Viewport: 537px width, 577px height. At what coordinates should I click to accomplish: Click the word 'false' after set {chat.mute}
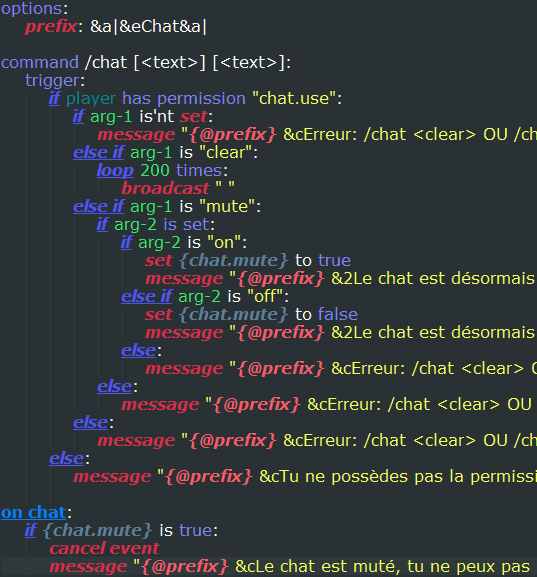point(338,315)
